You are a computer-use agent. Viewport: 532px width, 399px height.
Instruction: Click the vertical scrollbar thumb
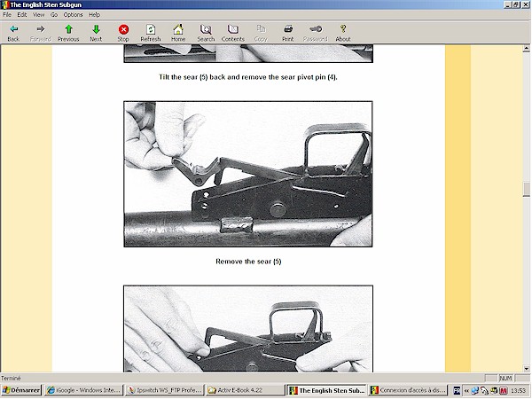tap(526, 190)
